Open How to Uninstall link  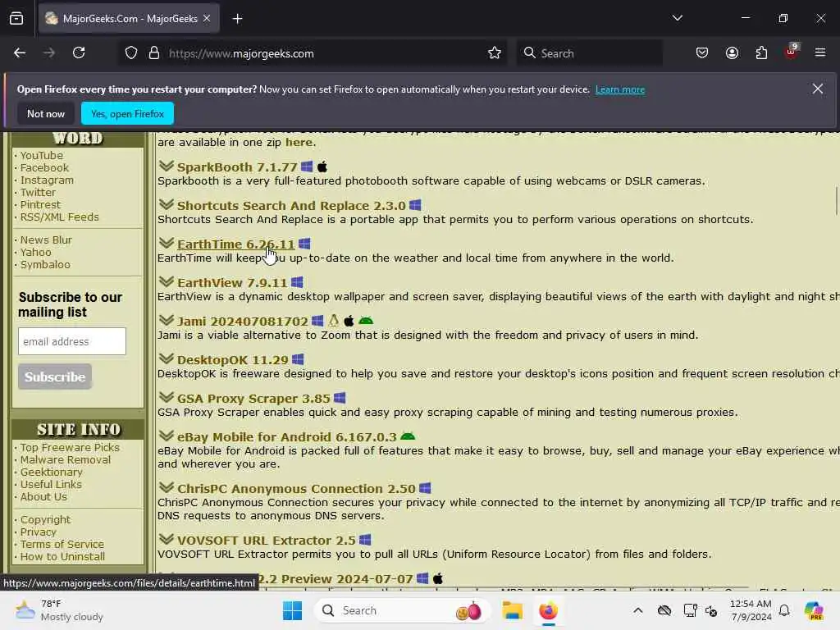pos(62,557)
